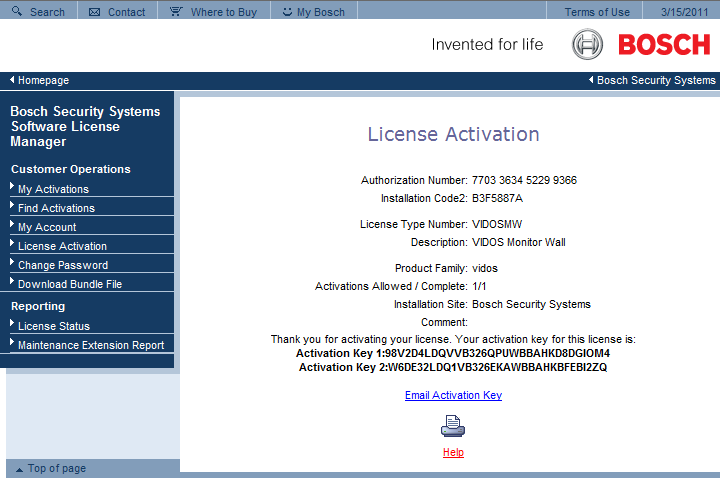
Task: Open the Contact page
Action: 126,12
